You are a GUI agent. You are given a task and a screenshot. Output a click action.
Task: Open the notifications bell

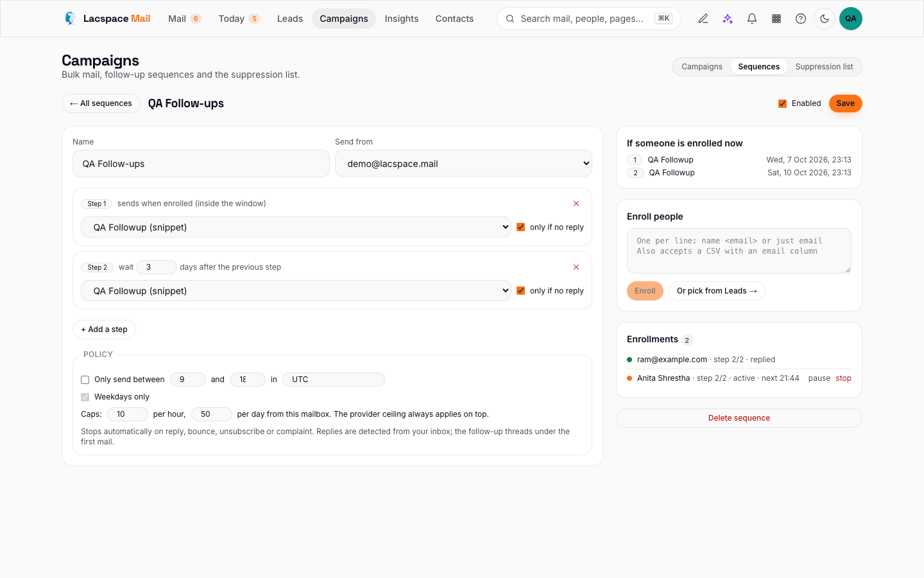[x=752, y=19]
